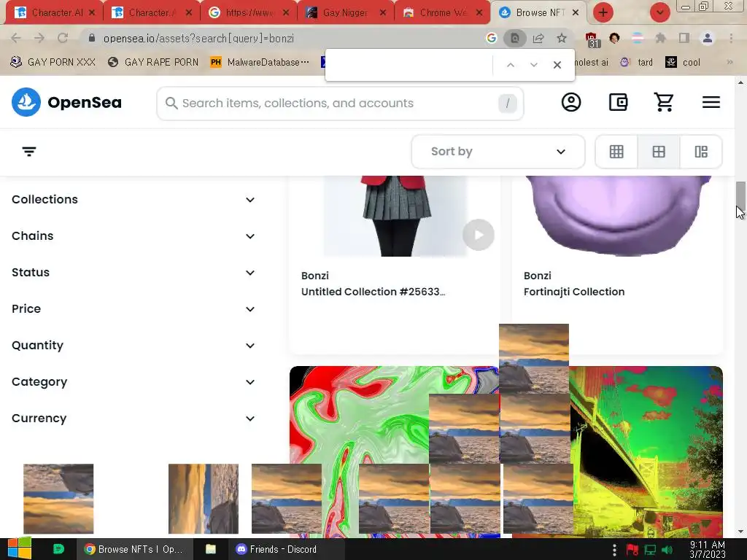Open the extension with the 31 badge

pyautogui.click(x=592, y=40)
